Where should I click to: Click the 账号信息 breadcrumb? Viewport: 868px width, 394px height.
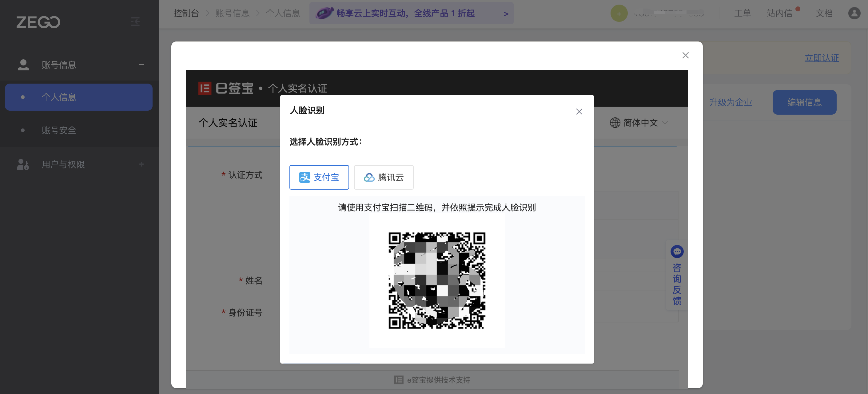[232, 13]
